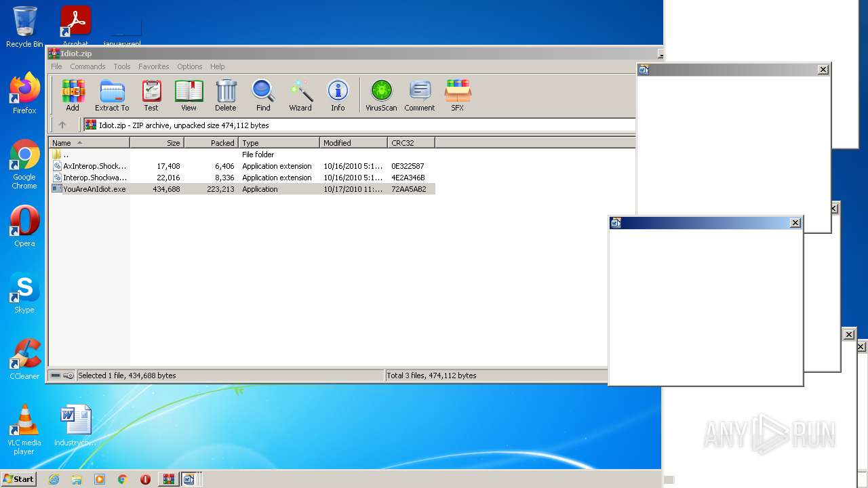Open Windows Explorer folder in taskbar

pyautogui.click(x=77, y=479)
